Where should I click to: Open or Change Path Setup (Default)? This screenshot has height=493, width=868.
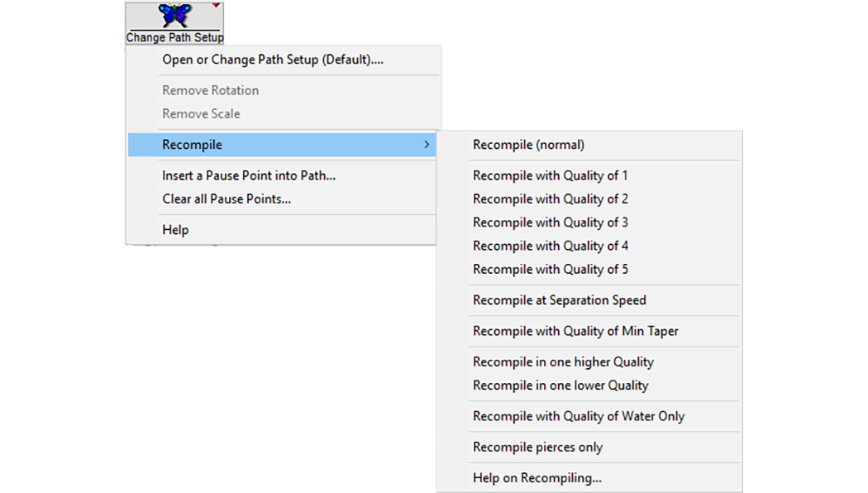pos(272,60)
